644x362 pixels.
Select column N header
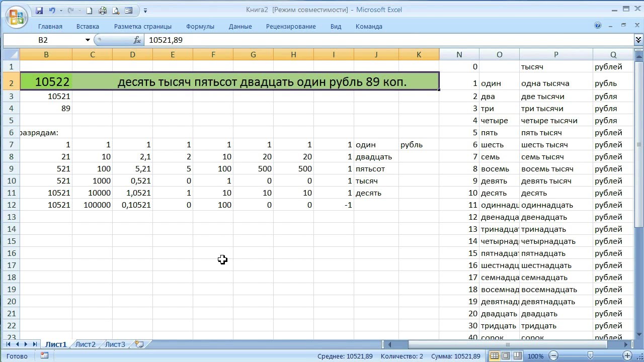(x=459, y=54)
